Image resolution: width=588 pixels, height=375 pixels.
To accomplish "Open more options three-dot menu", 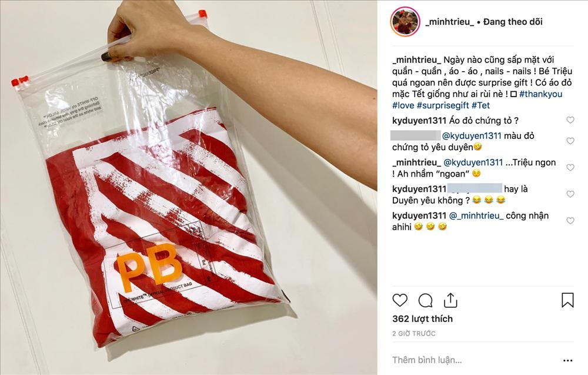I will click(x=568, y=360).
